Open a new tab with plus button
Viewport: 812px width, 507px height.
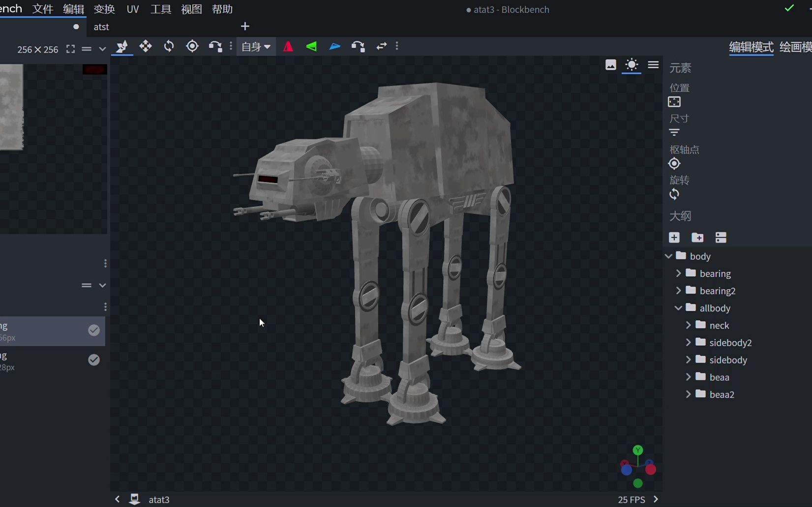pos(245,26)
